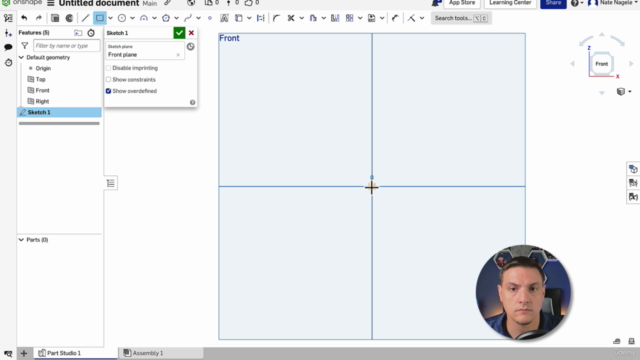
Task: Select the Top plane tree item
Action: tap(40, 80)
